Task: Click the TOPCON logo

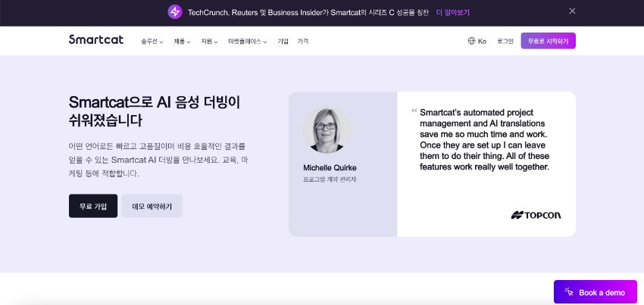Action: pos(536,215)
